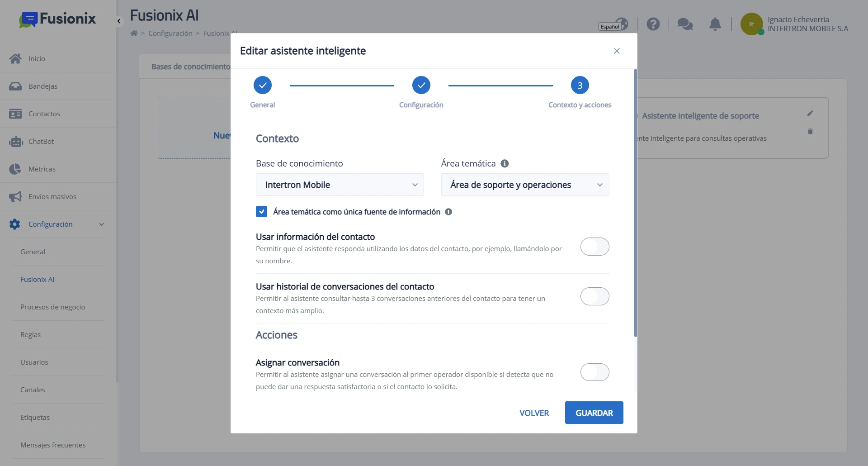
Task: Open Reglas submenu item
Action: (31, 334)
